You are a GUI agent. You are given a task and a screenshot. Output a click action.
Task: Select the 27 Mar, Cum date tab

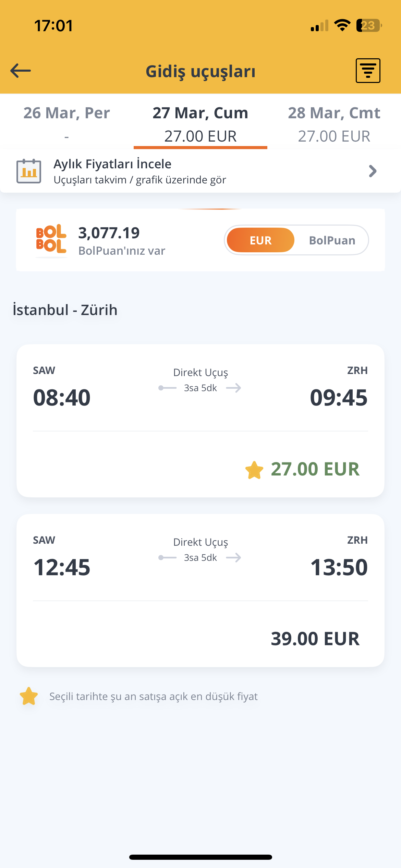pos(200,123)
